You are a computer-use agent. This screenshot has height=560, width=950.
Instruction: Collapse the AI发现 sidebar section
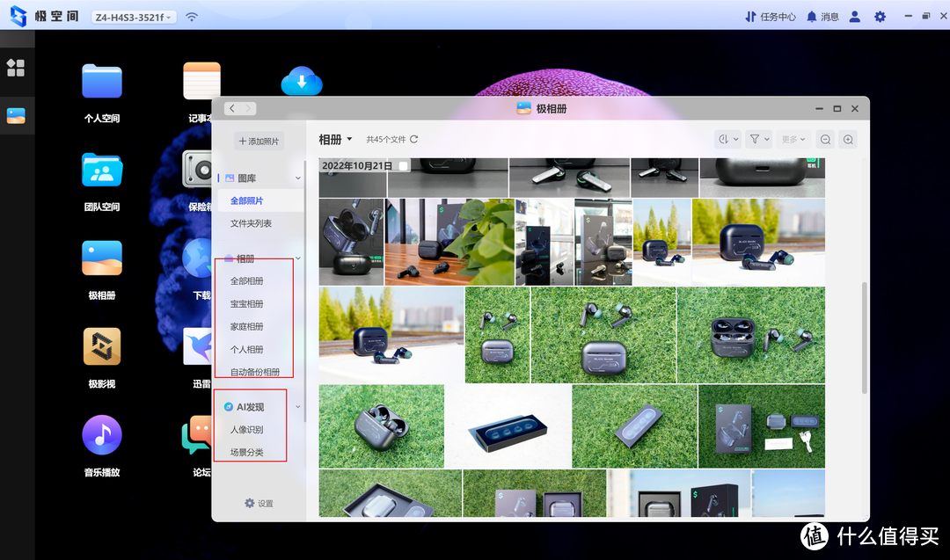(298, 407)
